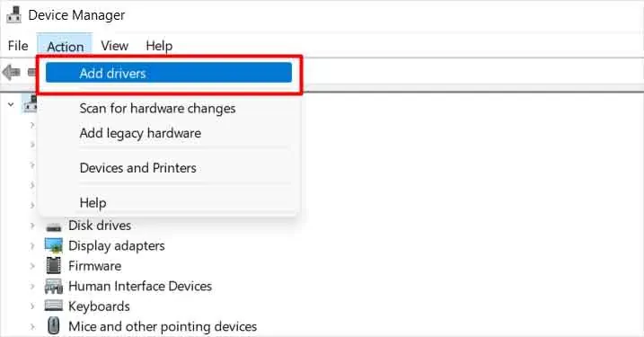The width and height of the screenshot is (644, 337).
Task: Expand the Display adapters category
Action: tap(32, 245)
